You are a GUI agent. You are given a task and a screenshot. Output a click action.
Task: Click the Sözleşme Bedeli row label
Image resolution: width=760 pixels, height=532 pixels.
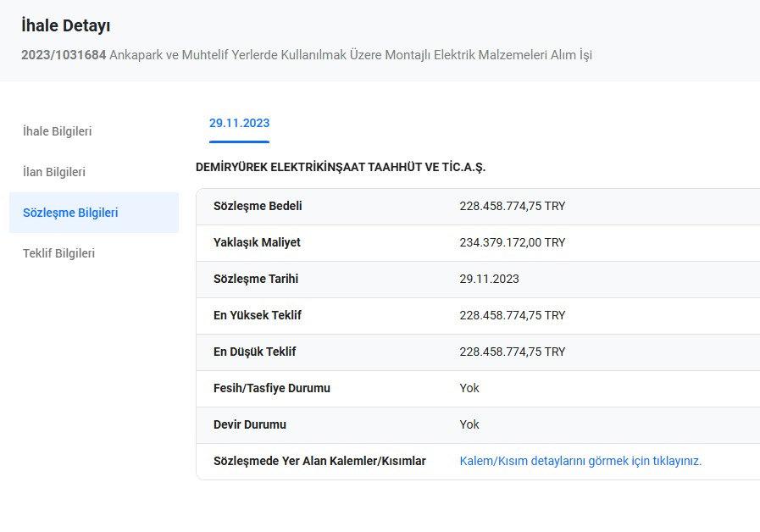point(258,206)
